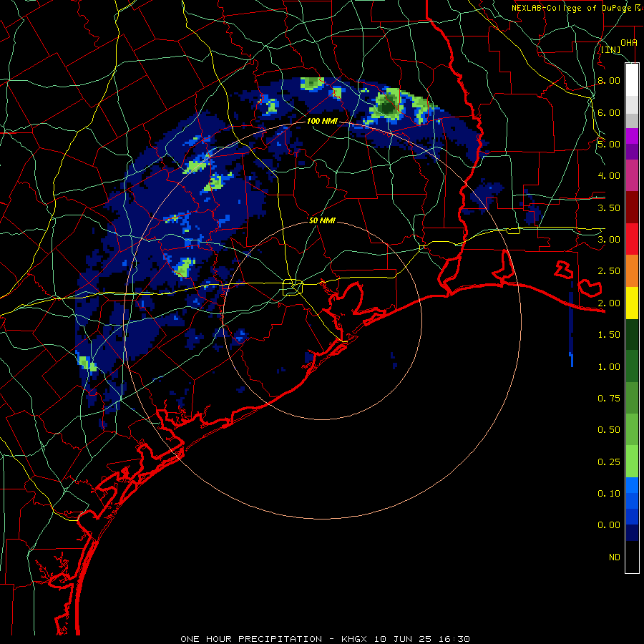Viewport: 644px width, 644px height.
Task: Select the bright magenta band near 5.00
Action: [632, 136]
